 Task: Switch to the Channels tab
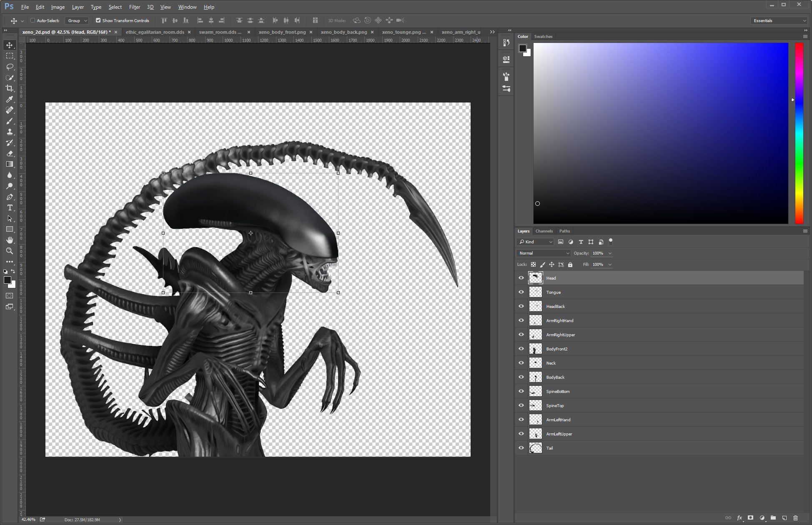coord(544,231)
